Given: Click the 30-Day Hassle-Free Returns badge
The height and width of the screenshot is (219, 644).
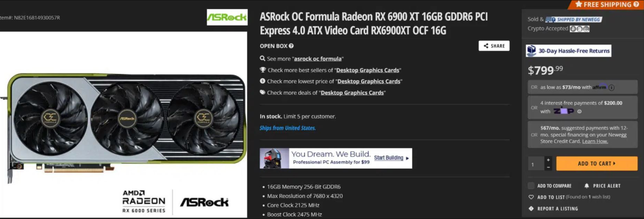Looking at the screenshot, I should point(568,51).
